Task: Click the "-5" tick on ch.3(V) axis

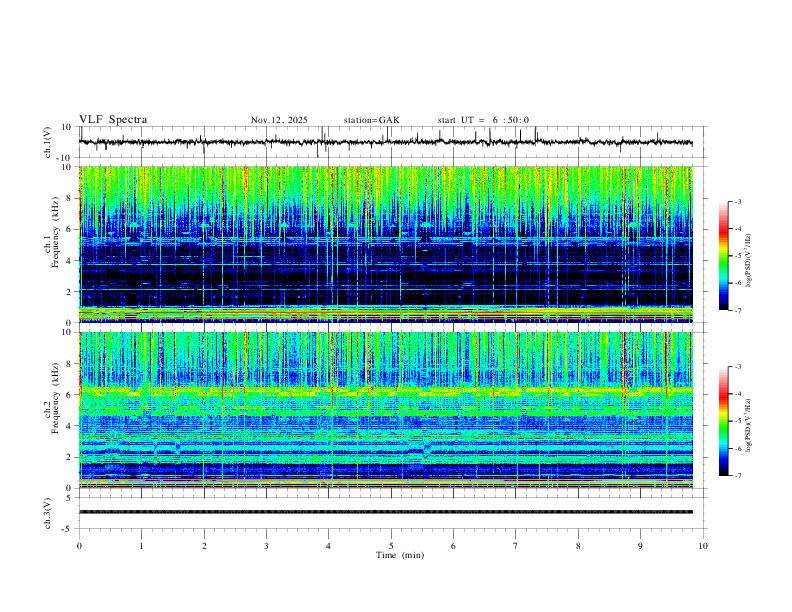Action: (68, 529)
